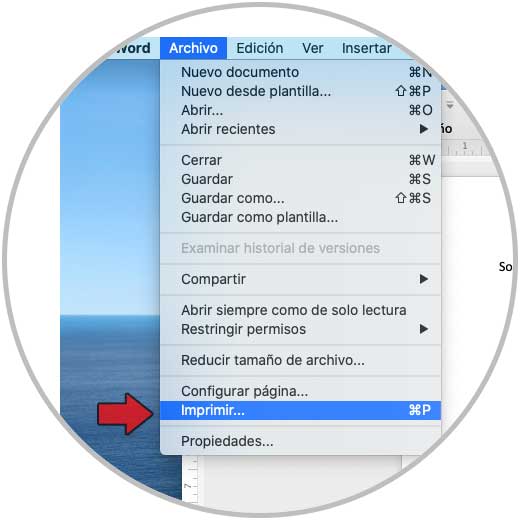
Task: Open the Insertar menu
Action: [366, 48]
